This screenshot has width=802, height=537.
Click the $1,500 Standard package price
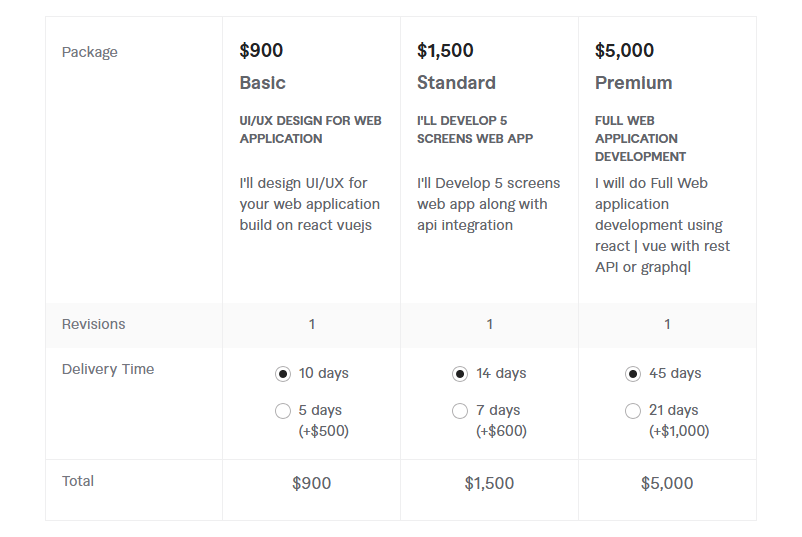tap(445, 51)
